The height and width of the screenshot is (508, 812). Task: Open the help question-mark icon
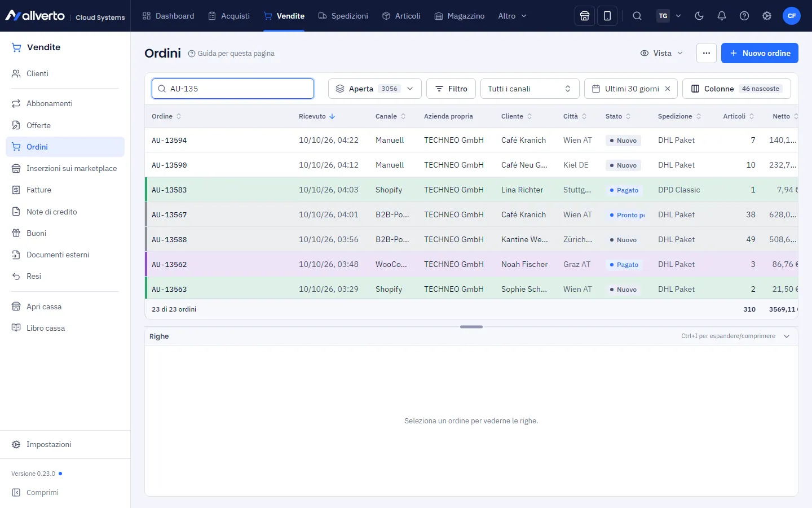[744, 16]
